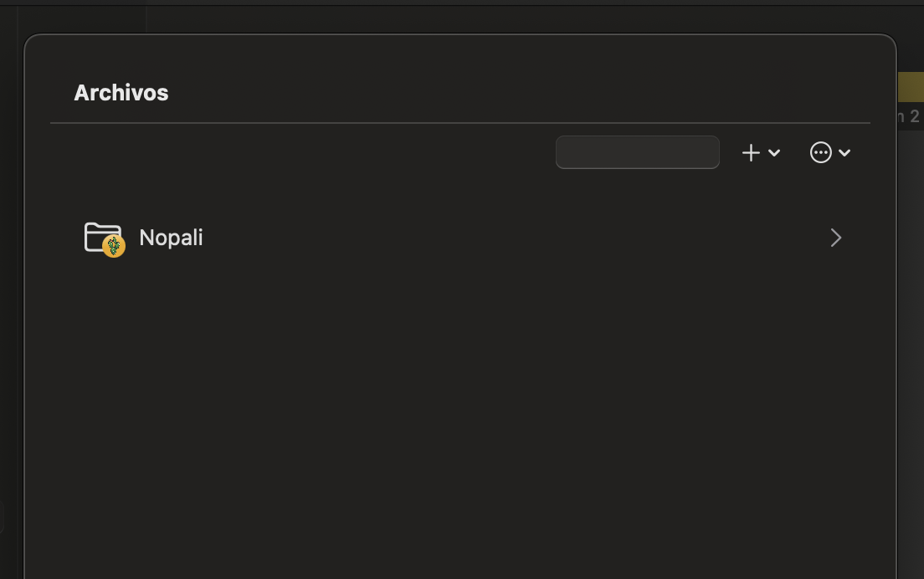Screen dimensions: 924x579
Task: Expand the dropdown arrow beside the plus
Action: tap(774, 153)
